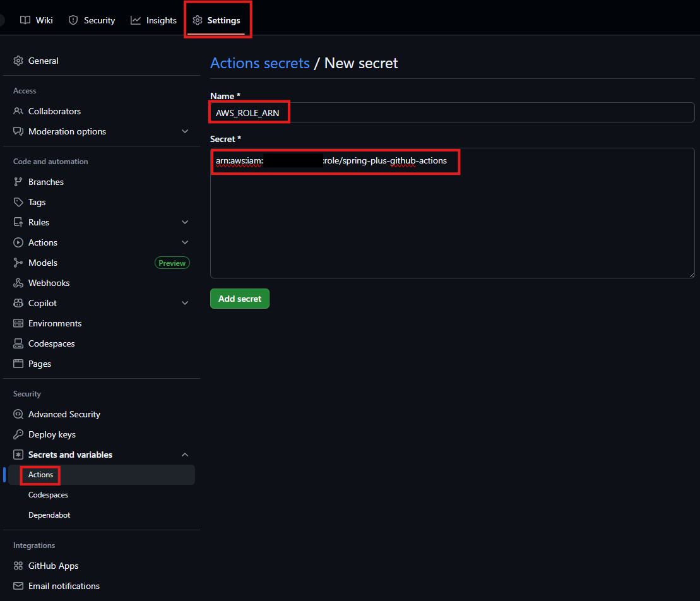
Task: Click the Codespaces icon in sidebar
Action: [x=18, y=343]
